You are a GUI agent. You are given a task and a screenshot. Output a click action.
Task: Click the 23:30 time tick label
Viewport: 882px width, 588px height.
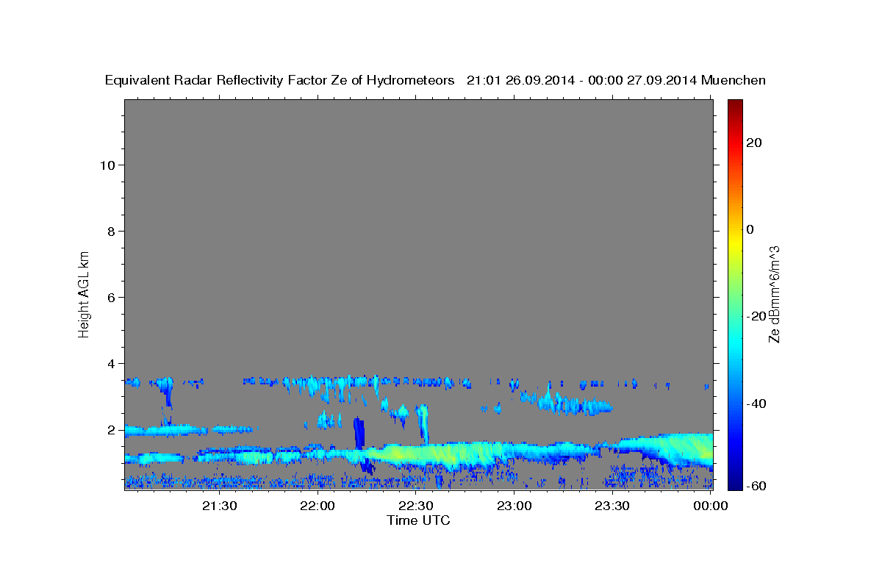tap(612, 506)
